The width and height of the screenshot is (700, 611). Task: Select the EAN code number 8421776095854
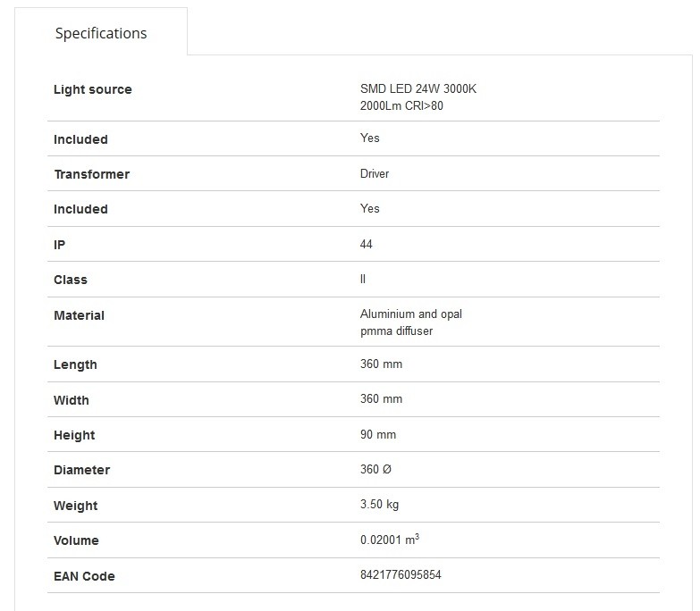coord(401,574)
